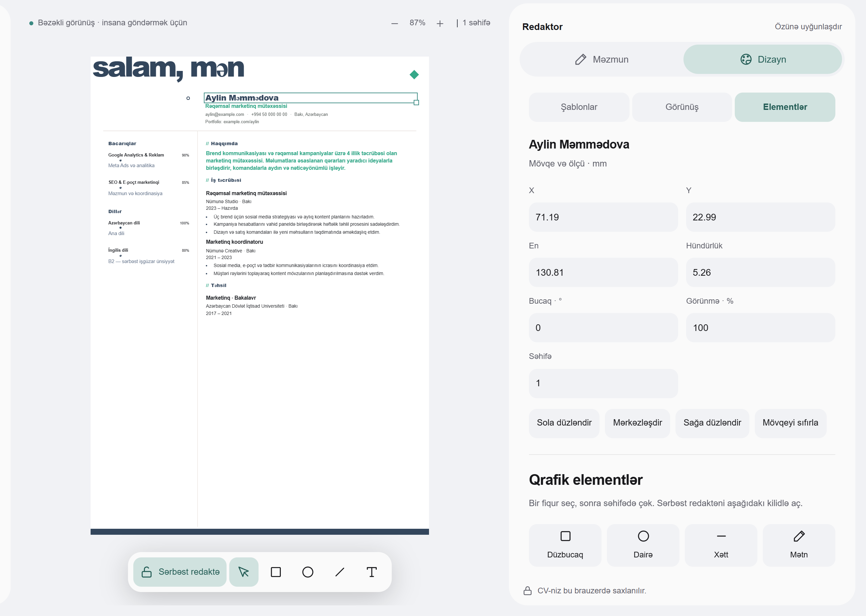This screenshot has height=616, width=866.
Task: Click the '1 səhifə' page count
Action: tap(476, 23)
